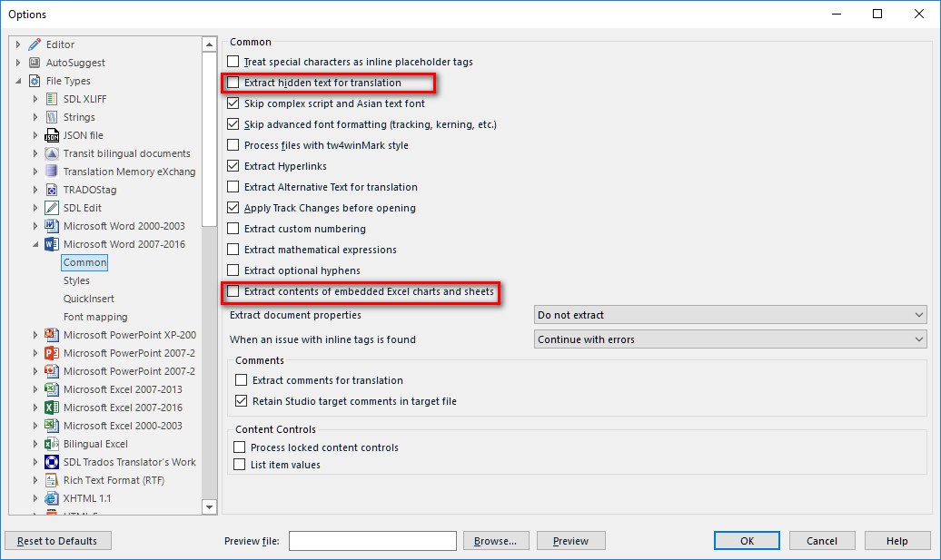This screenshot has height=560, width=941.
Task: Open the Font mapping page
Action: (x=95, y=317)
